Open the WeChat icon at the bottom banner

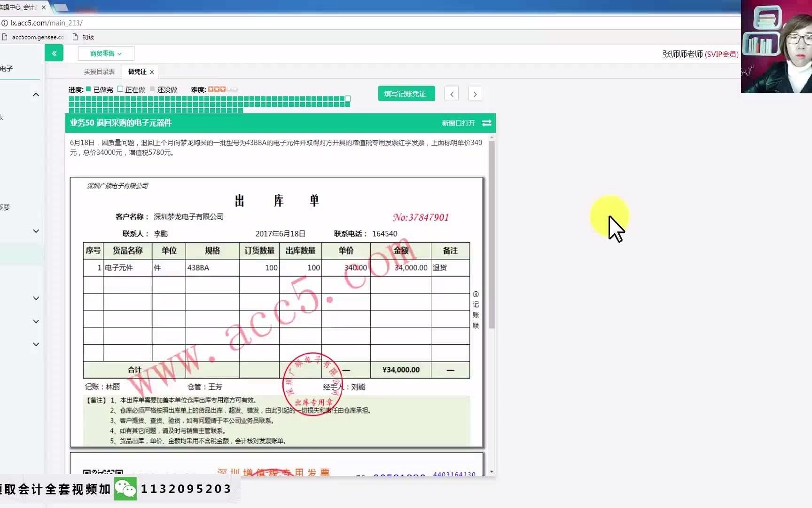click(125, 489)
